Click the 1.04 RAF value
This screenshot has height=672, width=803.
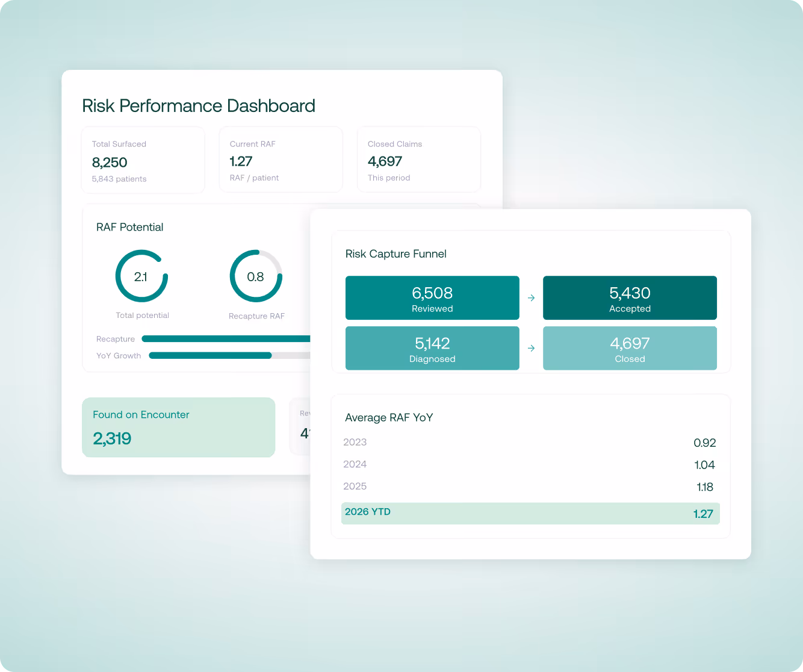click(x=704, y=465)
